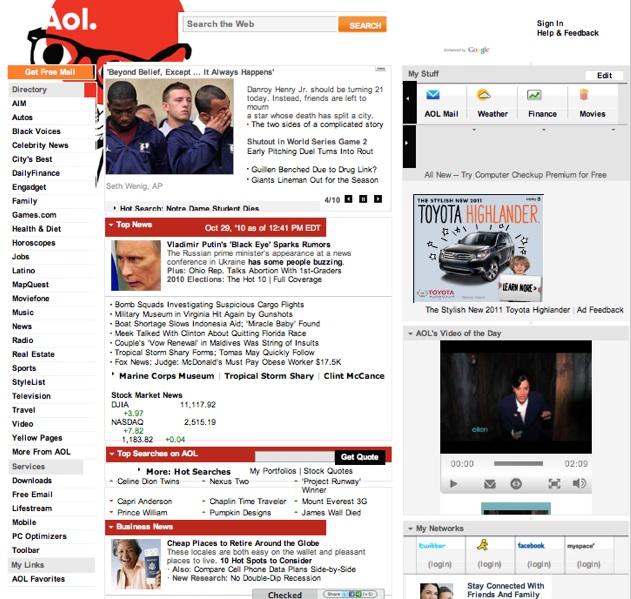This screenshot has height=599, width=631.
Task: Go to previous slideshow story
Action: (348, 199)
